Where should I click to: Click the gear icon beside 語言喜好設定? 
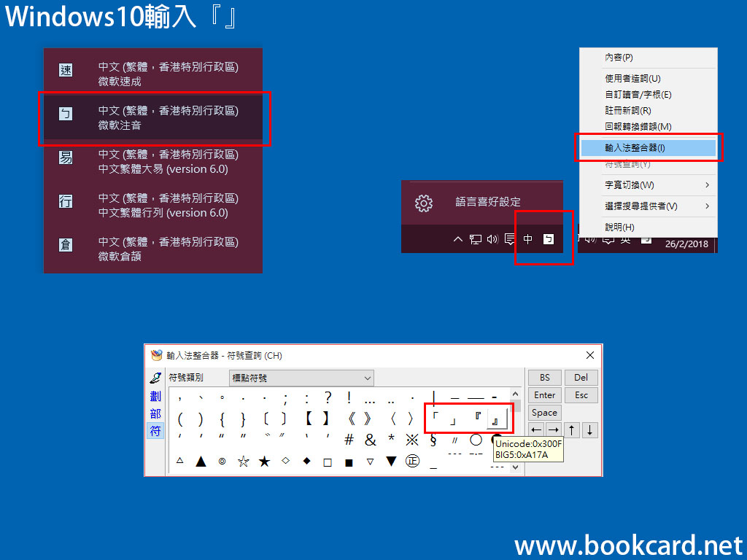click(424, 204)
